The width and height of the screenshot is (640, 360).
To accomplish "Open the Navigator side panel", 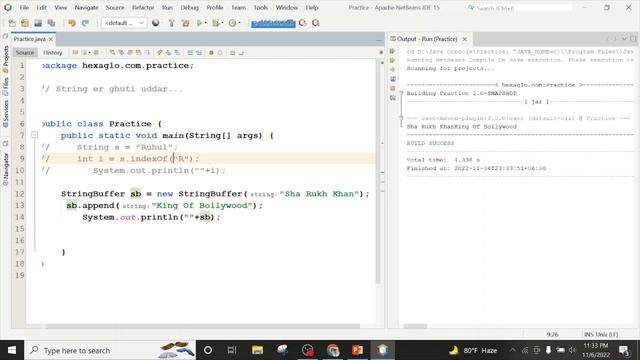I will [x=6, y=168].
